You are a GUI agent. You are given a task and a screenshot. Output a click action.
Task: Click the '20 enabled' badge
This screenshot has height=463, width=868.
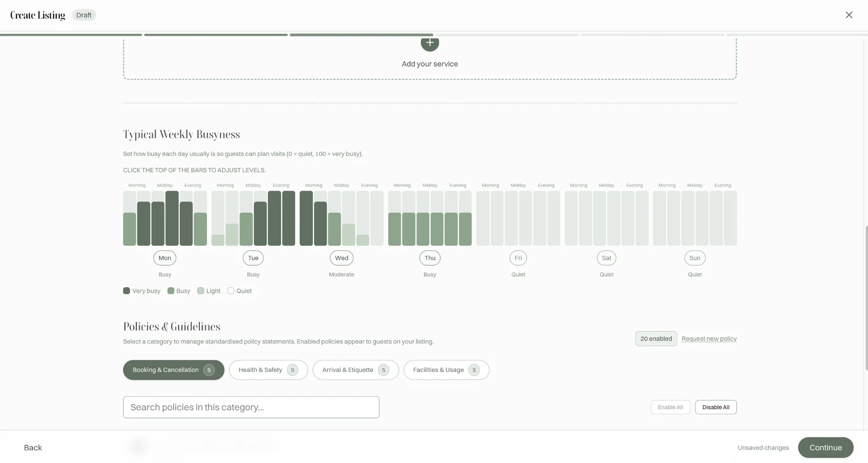656,338
